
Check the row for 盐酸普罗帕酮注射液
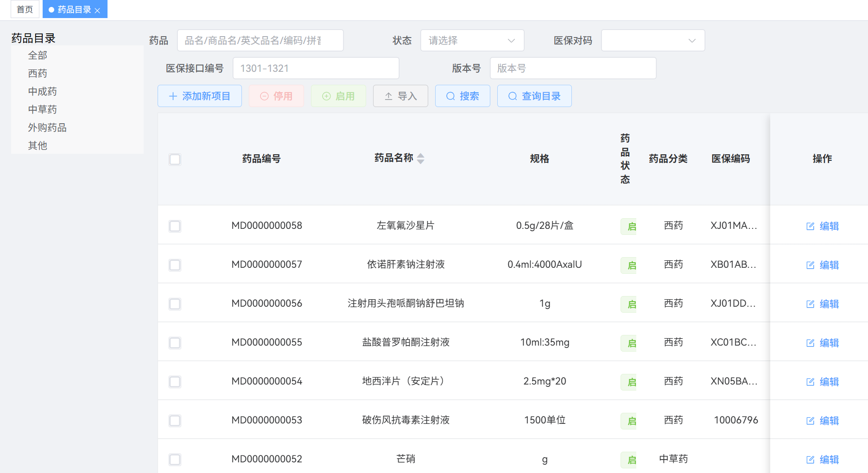[x=175, y=343]
